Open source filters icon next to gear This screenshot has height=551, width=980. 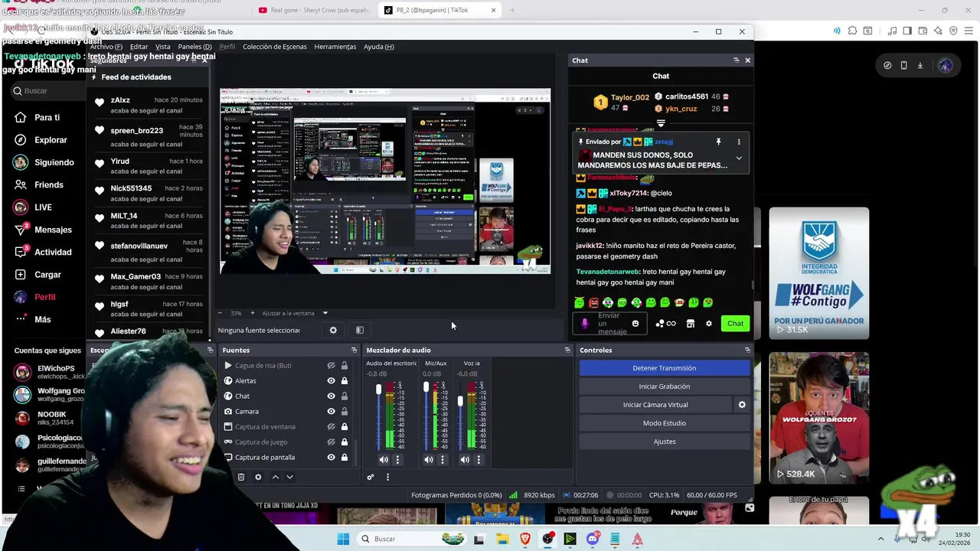pyautogui.click(x=360, y=331)
